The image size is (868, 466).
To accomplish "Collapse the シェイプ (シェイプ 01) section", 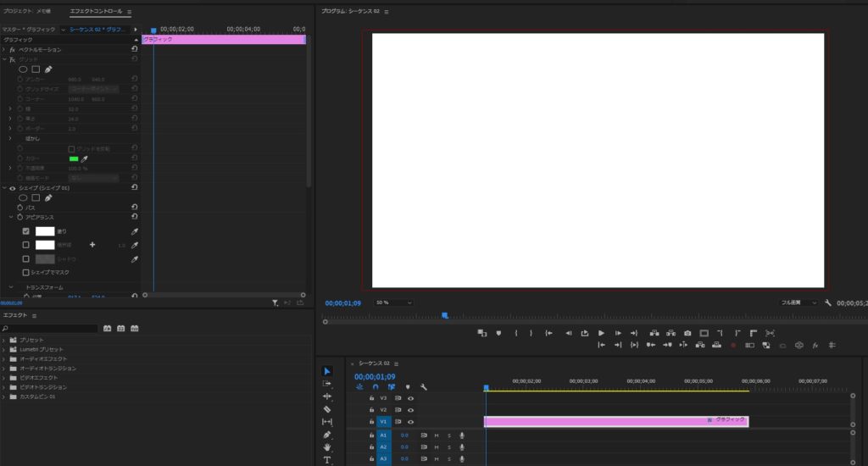I will (4, 188).
